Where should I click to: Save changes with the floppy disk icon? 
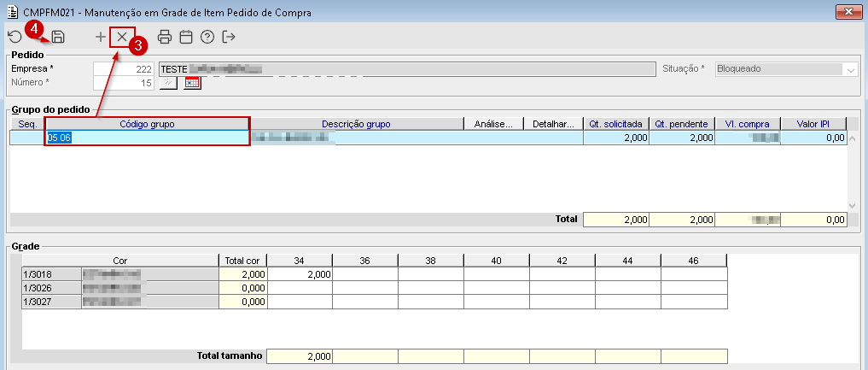coord(58,37)
